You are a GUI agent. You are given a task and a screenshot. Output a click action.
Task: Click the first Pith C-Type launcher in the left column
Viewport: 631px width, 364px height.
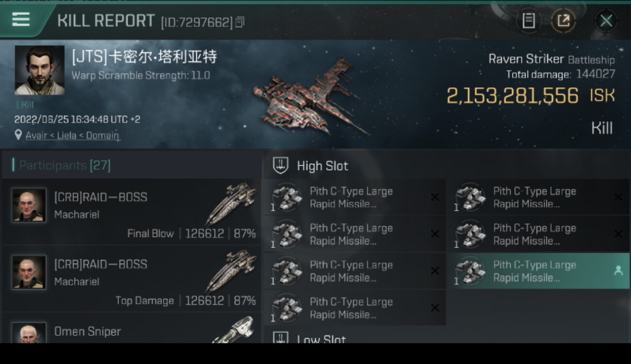tap(354, 197)
